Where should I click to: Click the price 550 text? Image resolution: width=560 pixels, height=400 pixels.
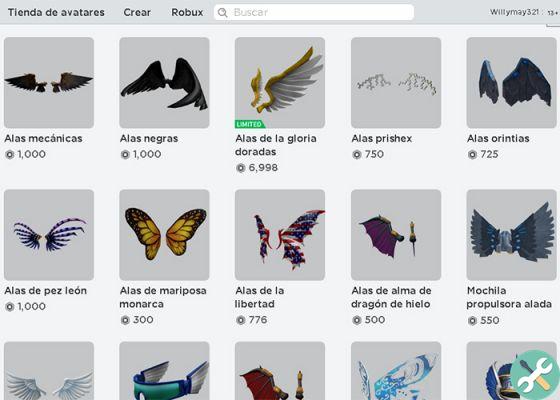[x=490, y=320]
